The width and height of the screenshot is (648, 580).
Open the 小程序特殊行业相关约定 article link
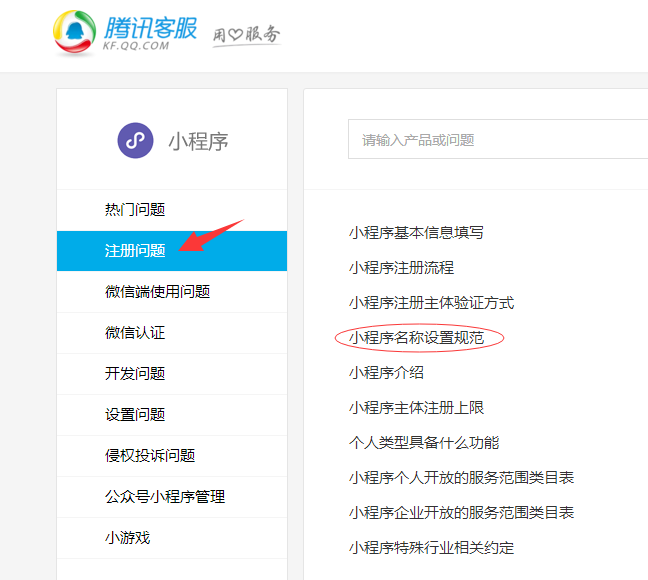pyautogui.click(x=431, y=548)
